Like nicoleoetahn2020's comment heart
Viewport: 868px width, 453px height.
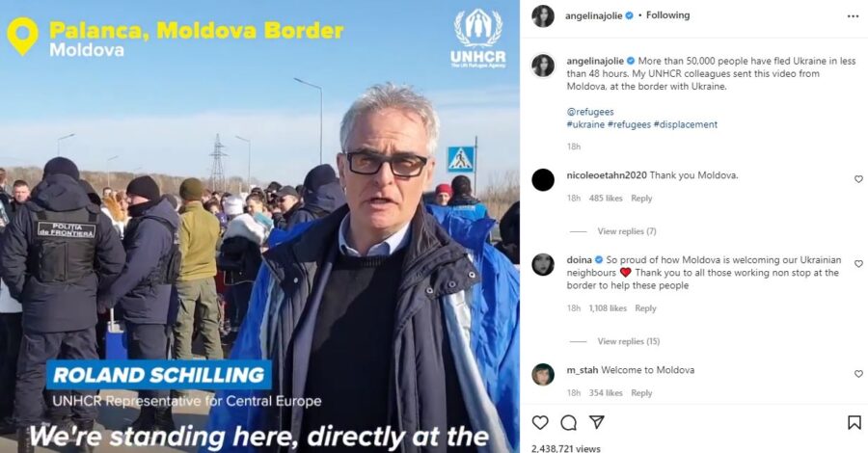click(858, 179)
